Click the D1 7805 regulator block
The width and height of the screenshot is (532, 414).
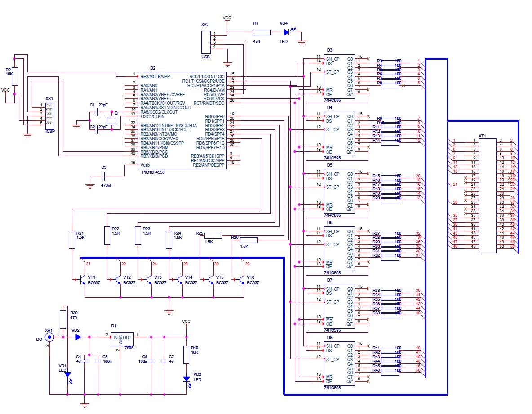122,339
